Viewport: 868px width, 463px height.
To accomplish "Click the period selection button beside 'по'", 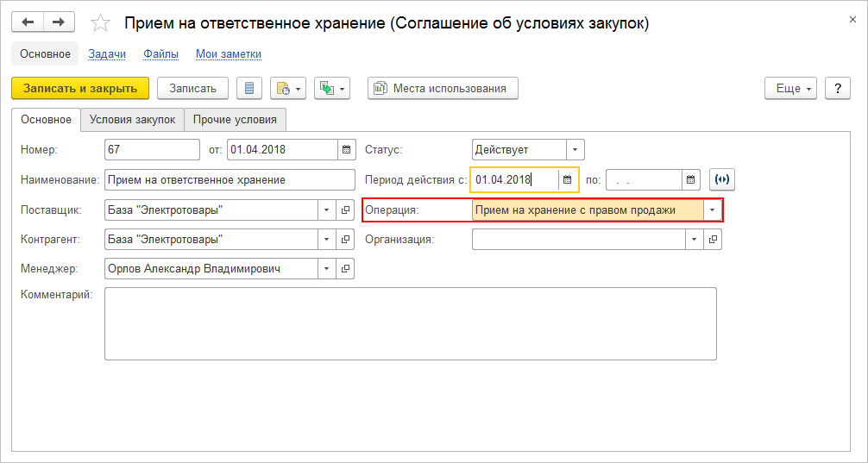I will point(721,179).
